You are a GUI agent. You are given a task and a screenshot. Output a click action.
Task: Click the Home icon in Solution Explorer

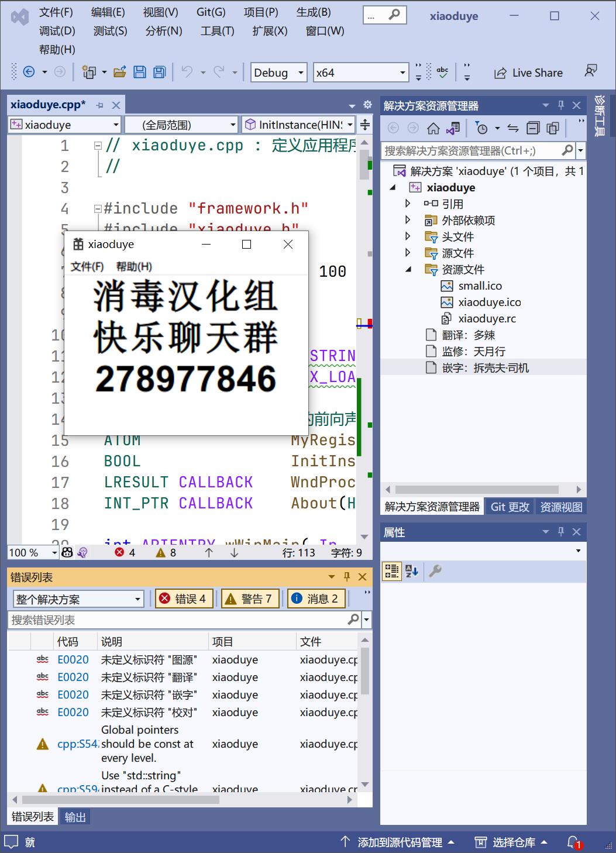click(x=433, y=128)
